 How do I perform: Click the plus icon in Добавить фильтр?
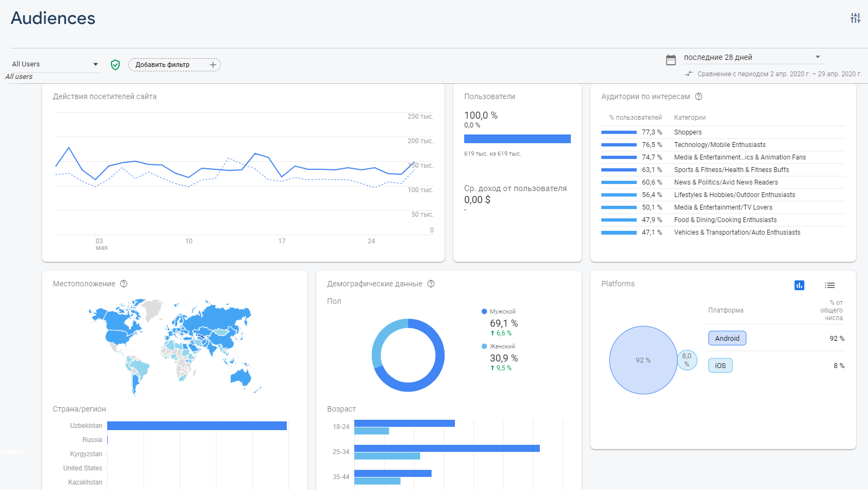coord(213,65)
